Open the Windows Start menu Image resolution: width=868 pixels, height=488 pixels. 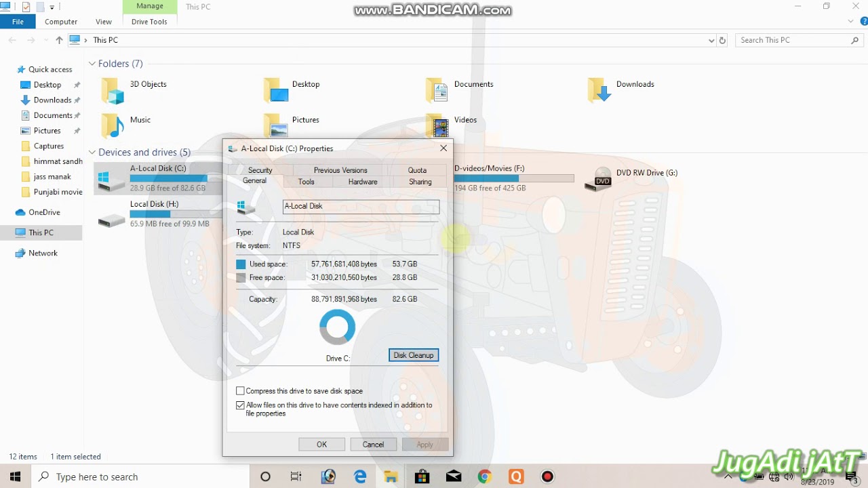pos(16,476)
